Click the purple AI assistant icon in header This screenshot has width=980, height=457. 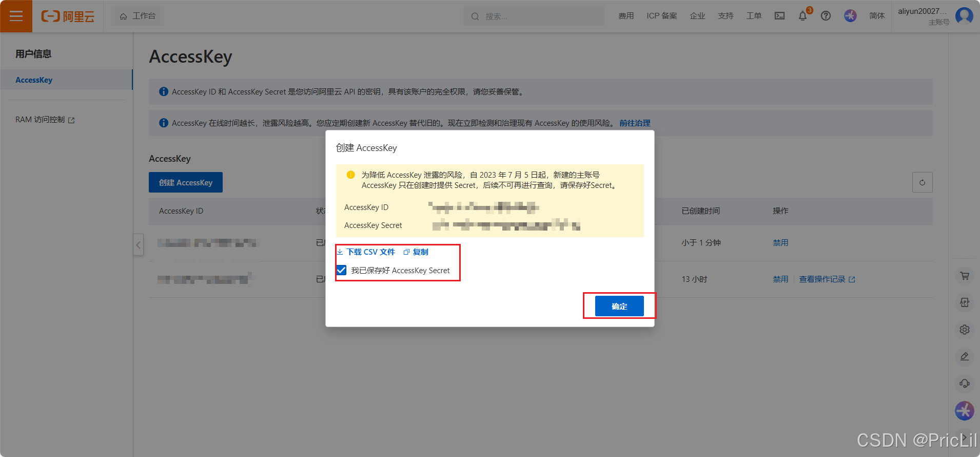point(850,16)
